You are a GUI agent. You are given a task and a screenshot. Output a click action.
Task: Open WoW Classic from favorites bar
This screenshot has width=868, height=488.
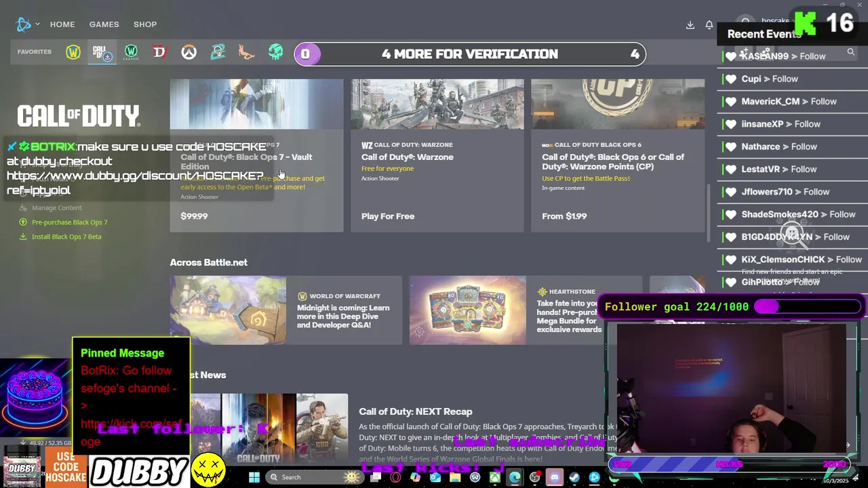pyautogui.click(x=131, y=52)
